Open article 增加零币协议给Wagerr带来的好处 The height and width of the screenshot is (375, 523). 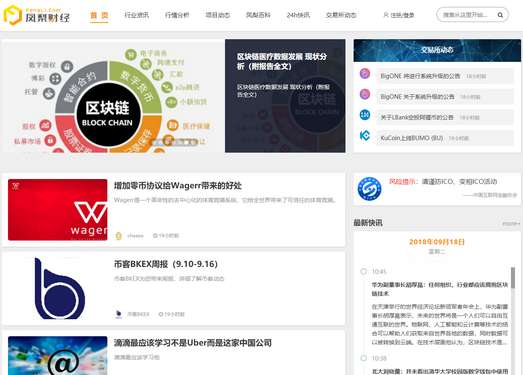[x=177, y=186]
